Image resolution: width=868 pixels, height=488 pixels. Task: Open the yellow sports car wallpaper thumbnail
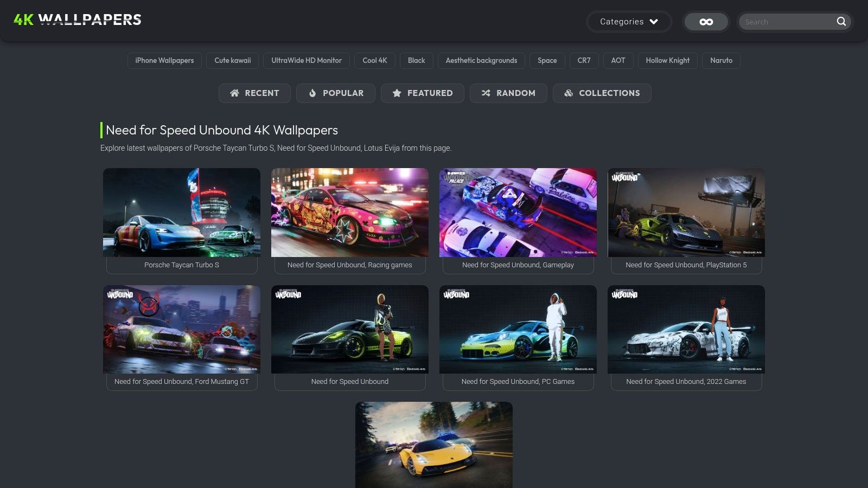[434, 445]
